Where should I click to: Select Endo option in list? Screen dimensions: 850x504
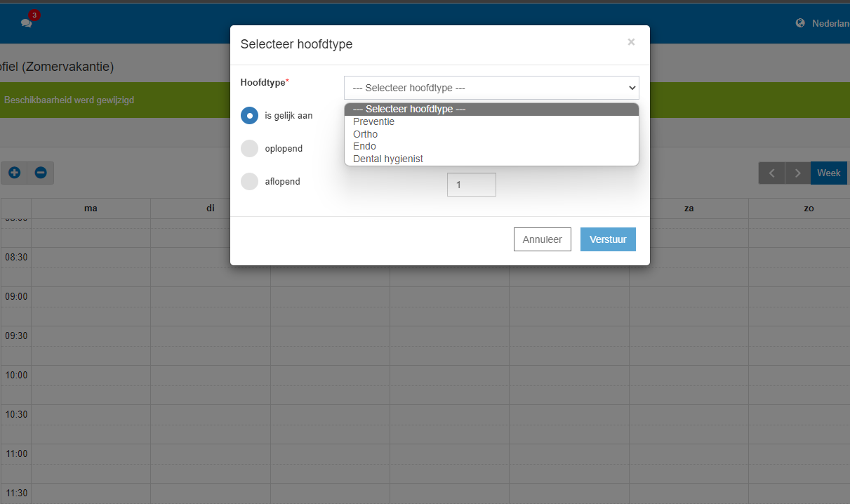pos(364,146)
